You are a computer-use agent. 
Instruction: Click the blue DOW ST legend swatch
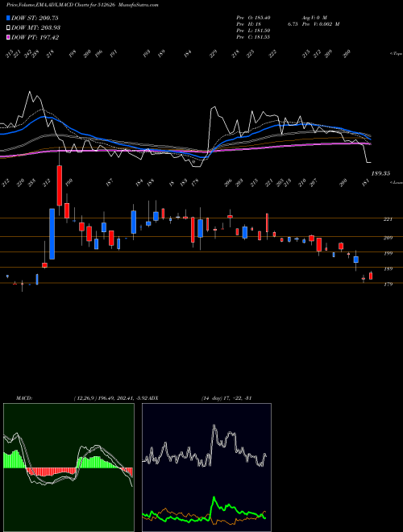[9, 18]
